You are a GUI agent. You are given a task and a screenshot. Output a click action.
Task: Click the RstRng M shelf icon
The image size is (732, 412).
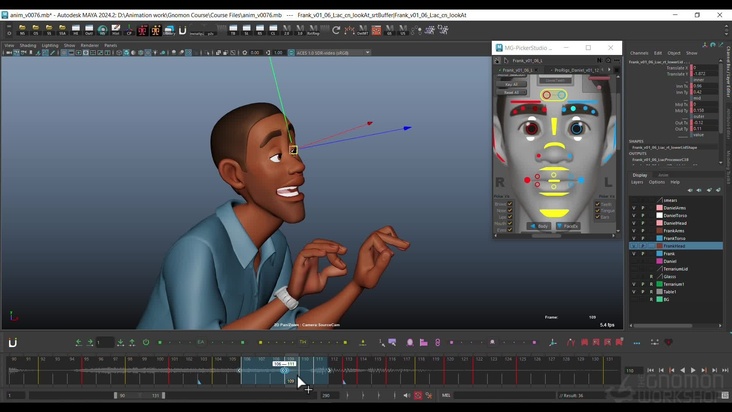(313, 30)
